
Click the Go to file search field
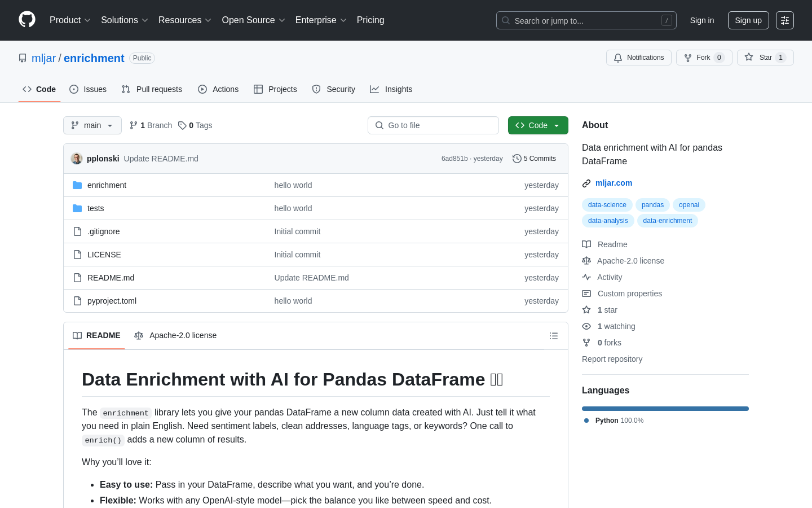433,125
